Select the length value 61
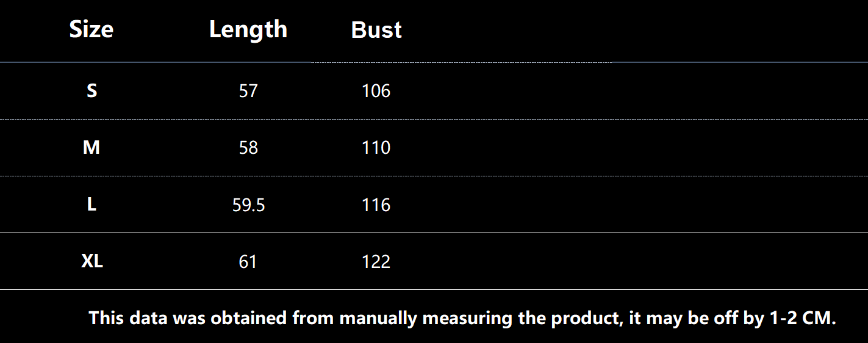The width and height of the screenshot is (868, 343). pos(248,262)
